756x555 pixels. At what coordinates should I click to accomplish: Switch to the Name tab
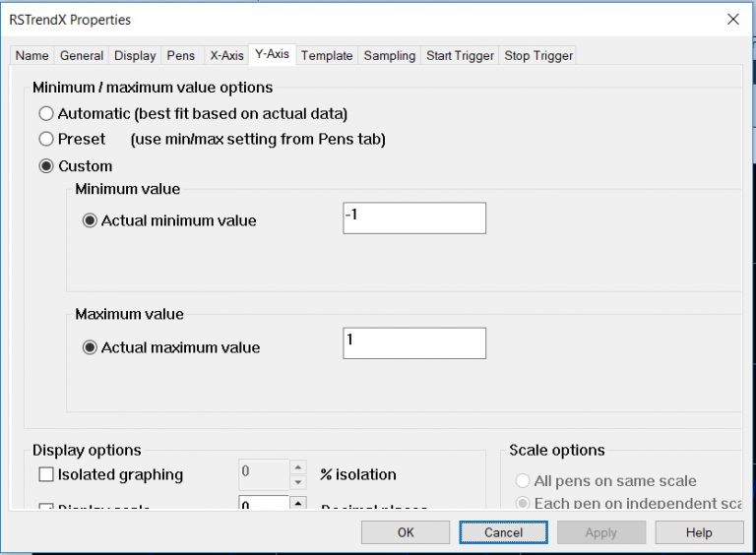(x=31, y=56)
